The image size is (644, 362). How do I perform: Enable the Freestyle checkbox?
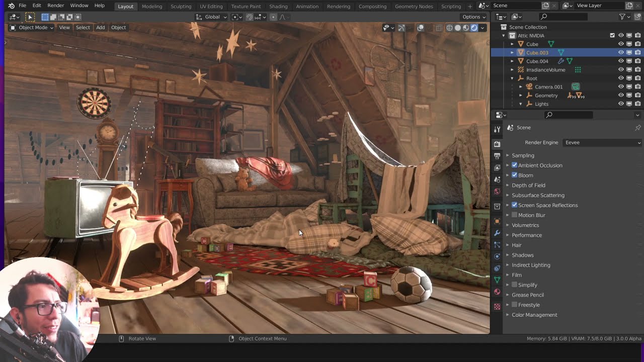point(515,305)
